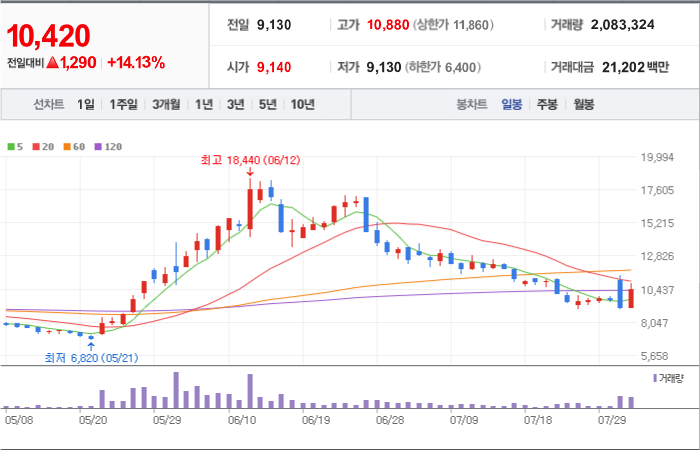This screenshot has height=450, width=700.
Task: Switch to the 10년 chart range
Action: pyautogui.click(x=303, y=104)
